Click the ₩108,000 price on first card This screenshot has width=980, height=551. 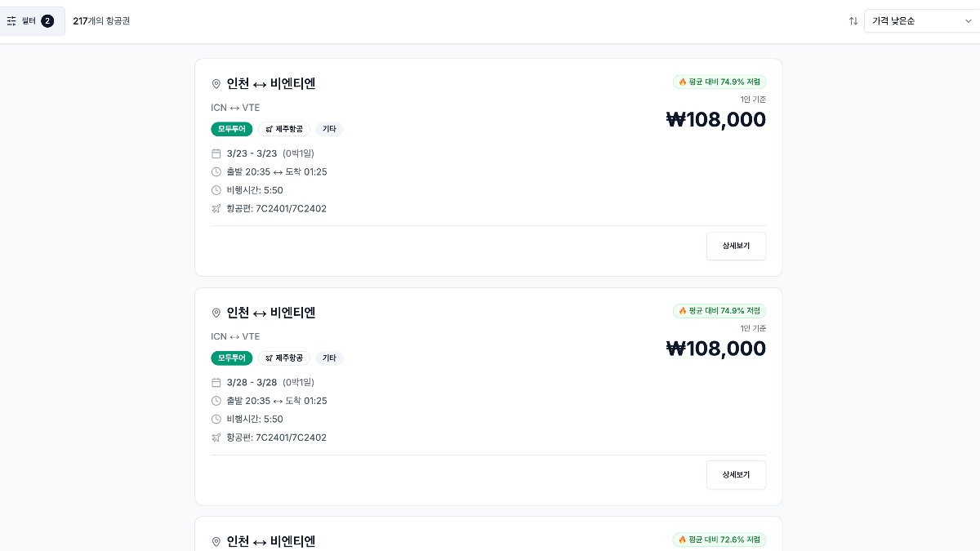(716, 119)
